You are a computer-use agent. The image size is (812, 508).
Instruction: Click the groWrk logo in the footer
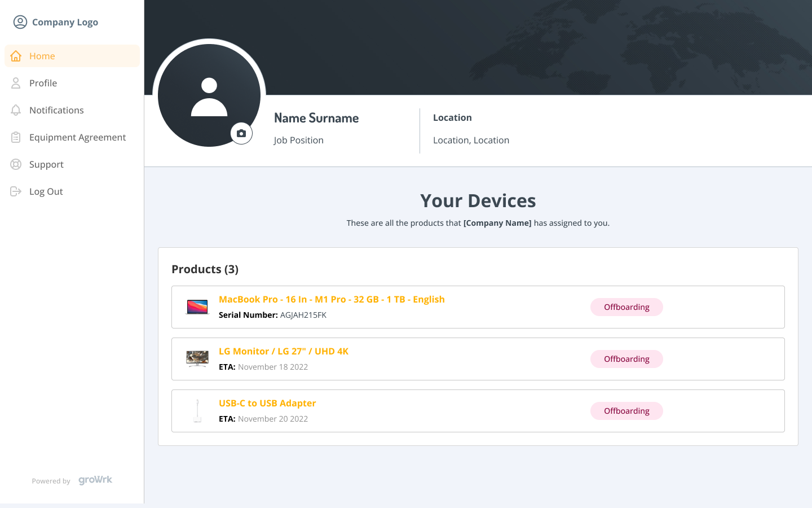[95, 480]
